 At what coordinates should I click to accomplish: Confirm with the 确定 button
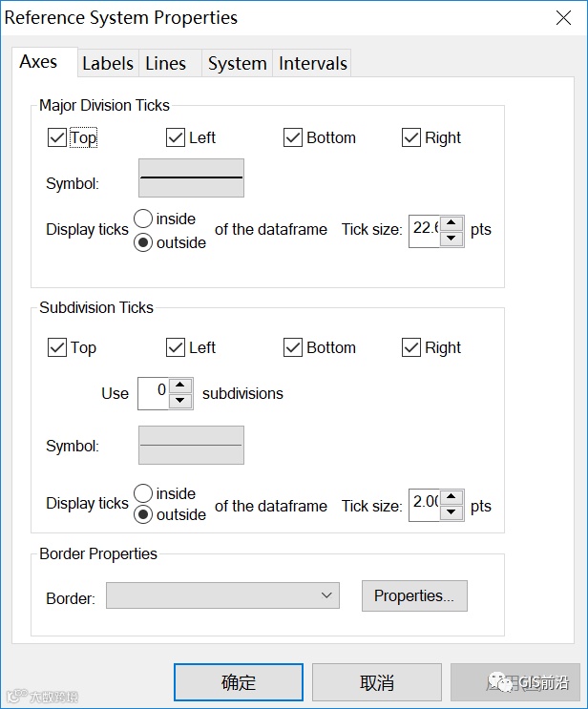click(x=239, y=682)
